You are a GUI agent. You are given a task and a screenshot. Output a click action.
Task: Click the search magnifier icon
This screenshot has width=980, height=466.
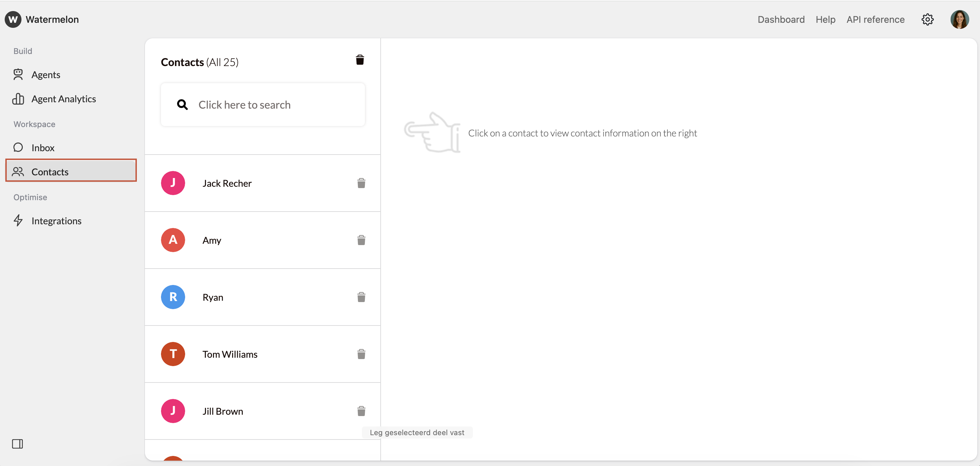pyautogui.click(x=182, y=105)
